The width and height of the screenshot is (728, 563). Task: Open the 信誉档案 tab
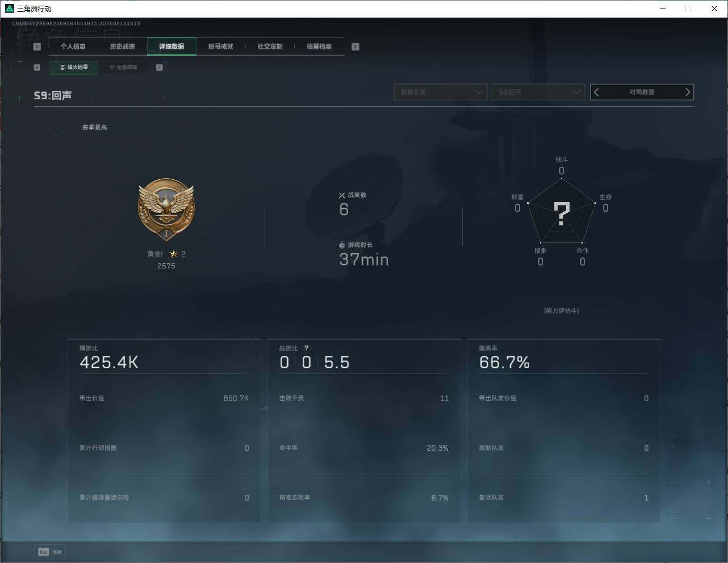[319, 47]
